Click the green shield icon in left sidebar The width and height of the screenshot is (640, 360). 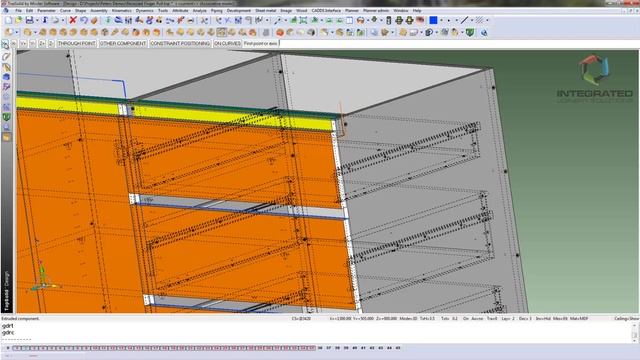[6, 117]
